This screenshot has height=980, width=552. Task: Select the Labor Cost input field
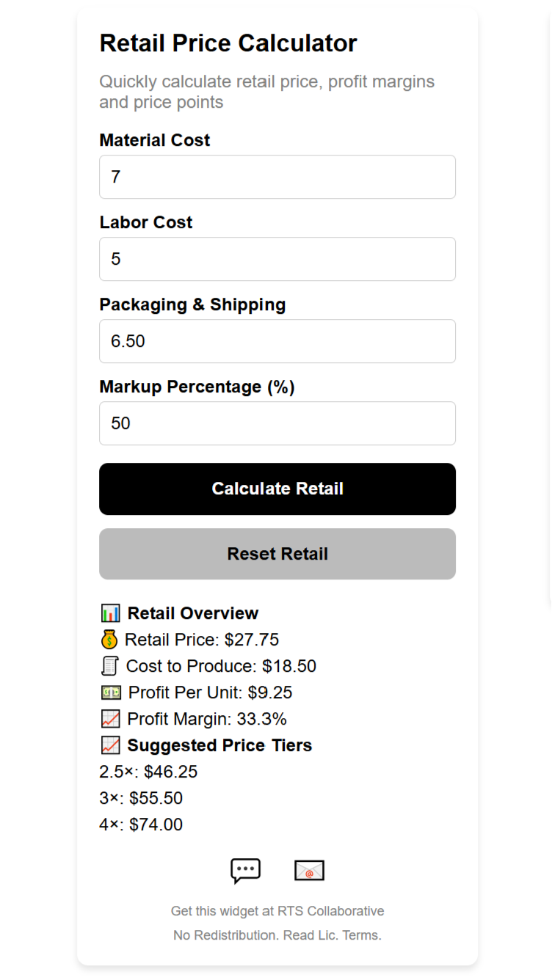pyautogui.click(x=277, y=259)
